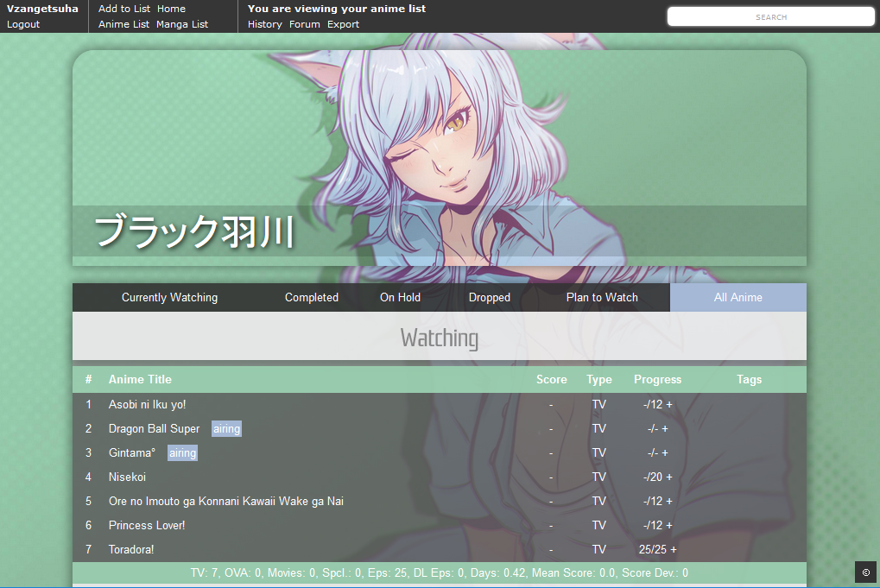Click the Search input field
The height and width of the screenshot is (588, 880).
[770, 16]
